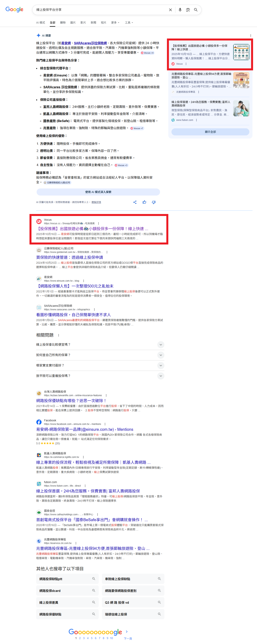Viewport: 257px width, 644px height.
Task: Open AI overview three-dot options menu
Action: tap(251, 36)
